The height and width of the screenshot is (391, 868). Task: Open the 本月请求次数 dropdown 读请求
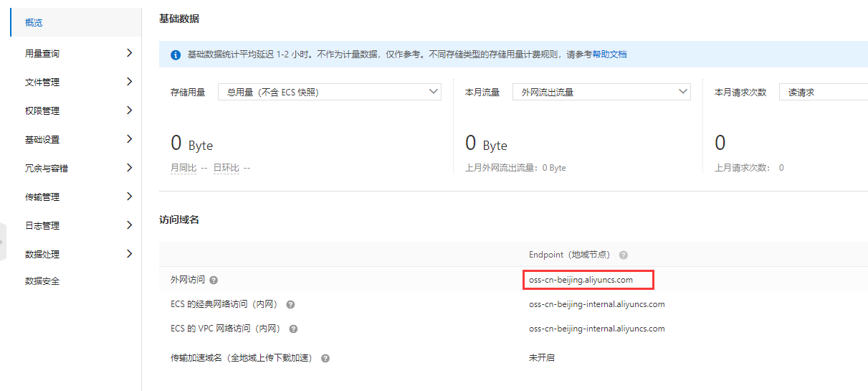(x=824, y=92)
